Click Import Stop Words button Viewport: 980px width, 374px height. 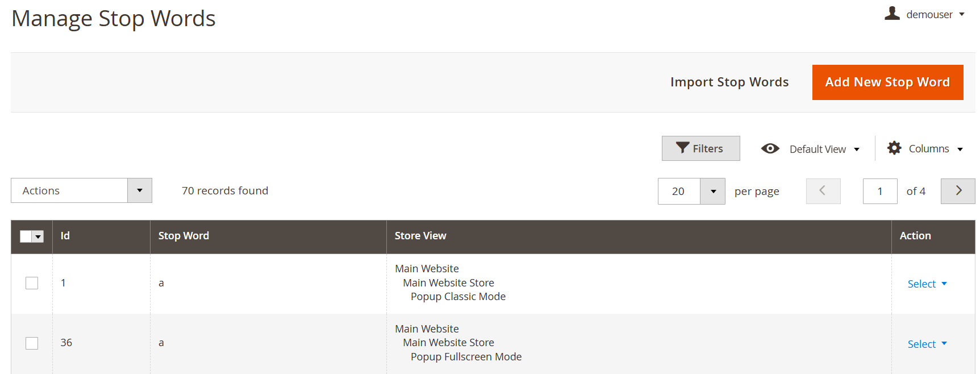(x=729, y=82)
